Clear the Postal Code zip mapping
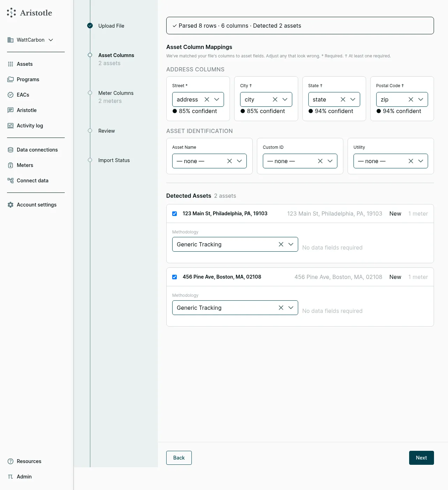 [411, 99]
